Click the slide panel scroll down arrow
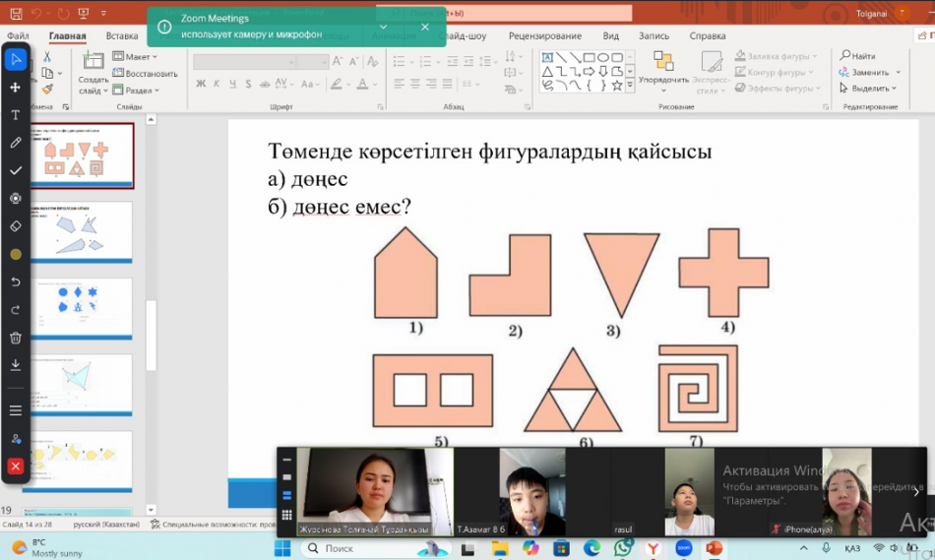This screenshot has height=560, width=935. tap(151, 510)
